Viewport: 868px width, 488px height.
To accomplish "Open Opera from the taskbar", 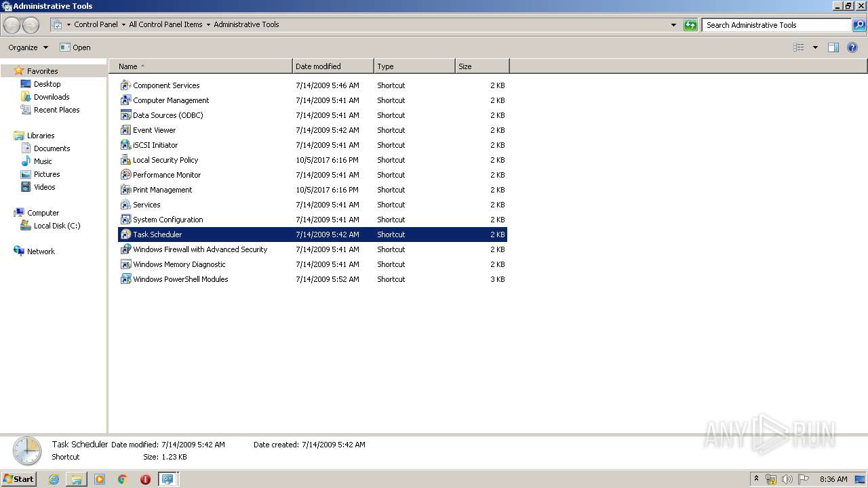I will pos(145,479).
